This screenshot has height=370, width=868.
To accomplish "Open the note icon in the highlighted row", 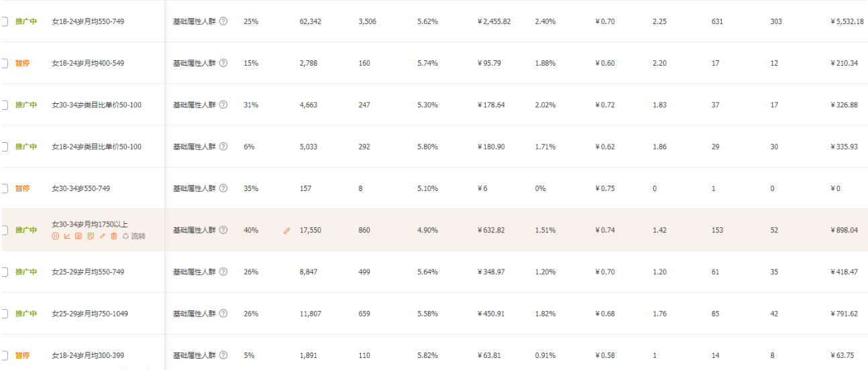I will click(91, 236).
